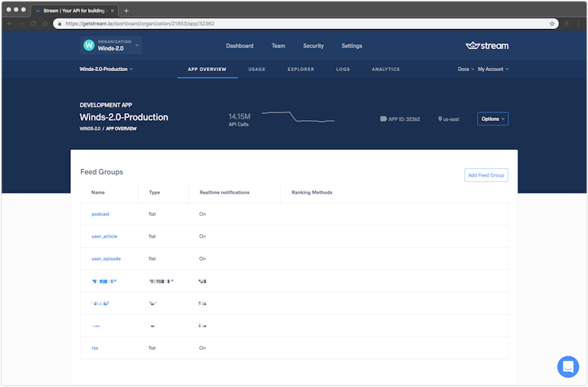Click the flat type in podcast row
This screenshot has height=387, width=588.
click(152, 214)
